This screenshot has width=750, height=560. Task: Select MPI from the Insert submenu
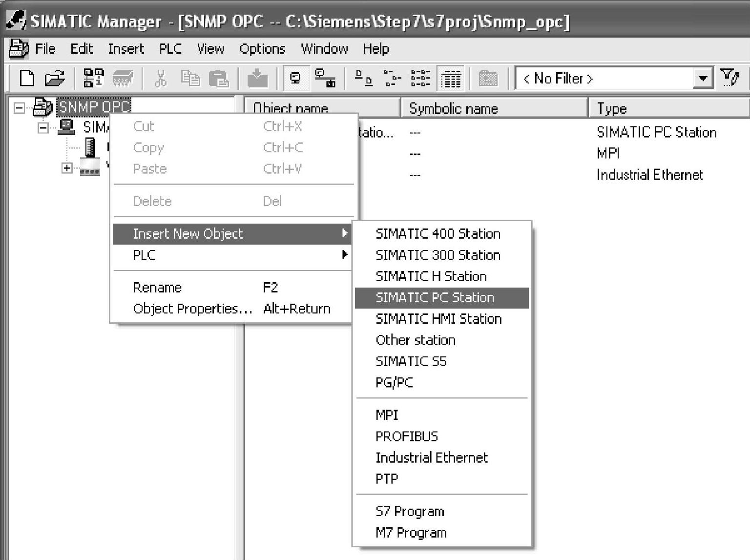point(442,415)
